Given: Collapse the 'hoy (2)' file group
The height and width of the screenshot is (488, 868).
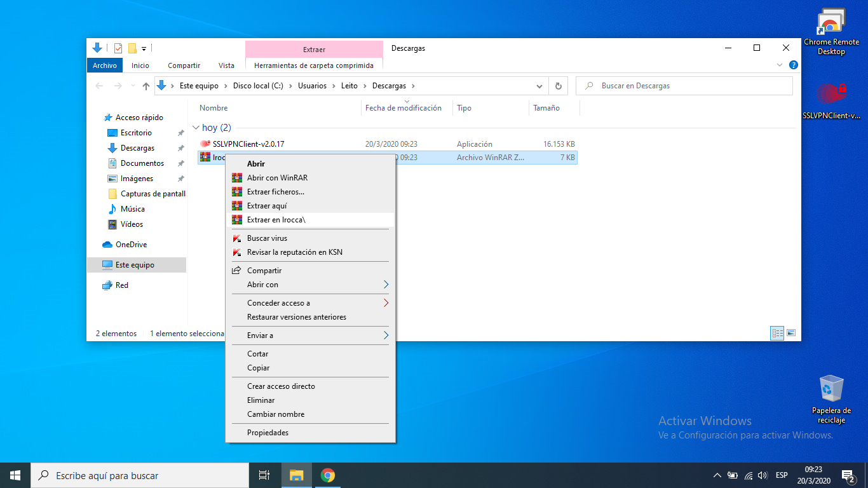Looking at the screenshot, I should (196, 128).
